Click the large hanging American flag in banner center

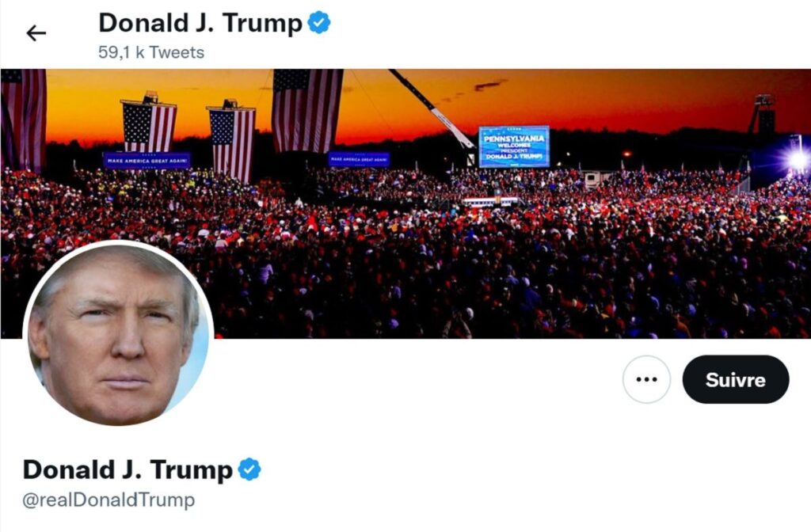pos(307,111)
